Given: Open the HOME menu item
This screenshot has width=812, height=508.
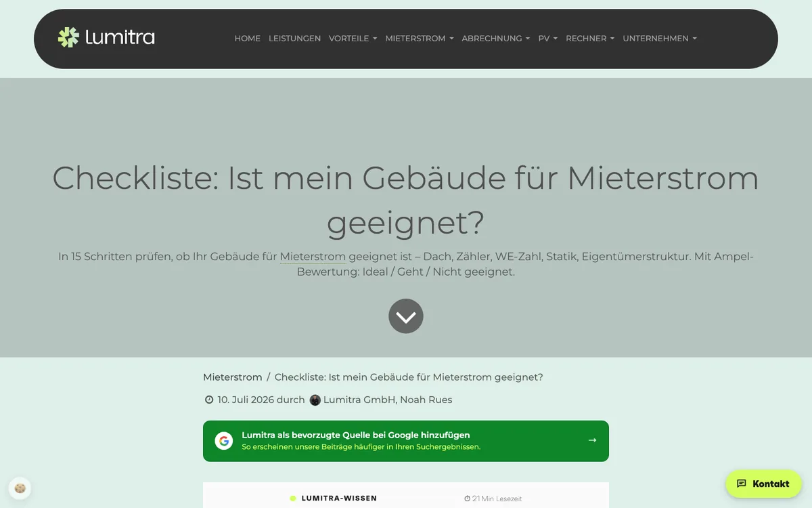Looking at the screenshot, I should click(x=248, y=39).
